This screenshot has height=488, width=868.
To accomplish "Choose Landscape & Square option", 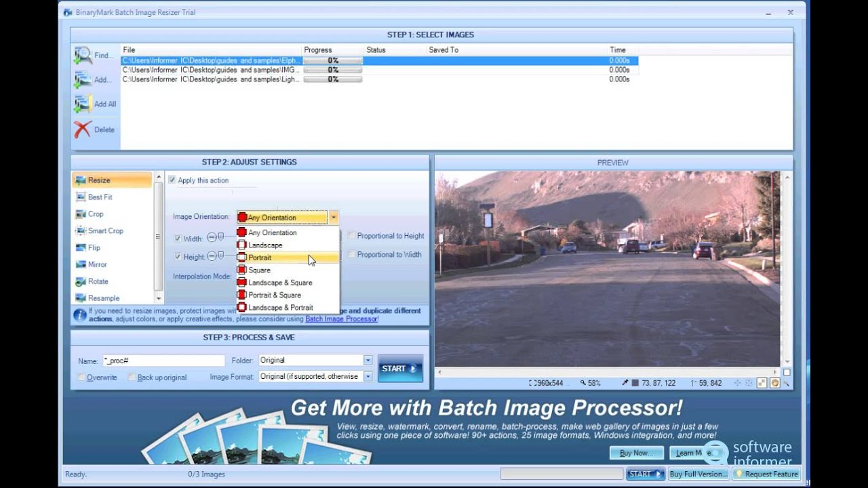I will 288,282.
